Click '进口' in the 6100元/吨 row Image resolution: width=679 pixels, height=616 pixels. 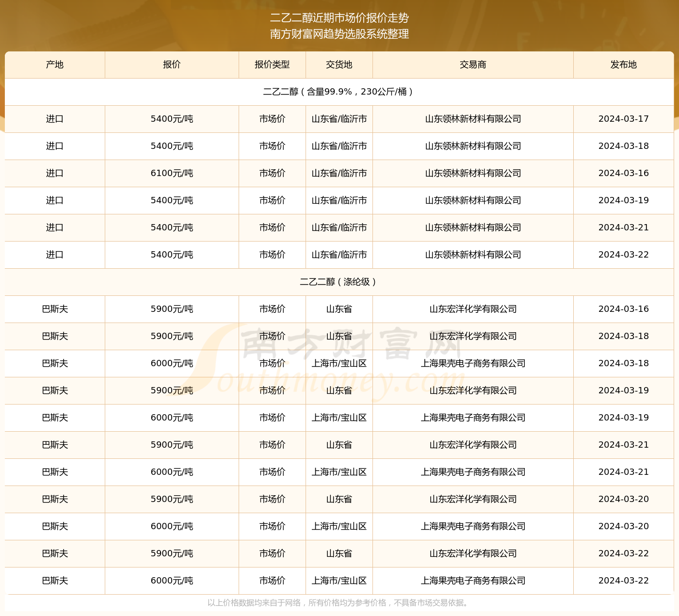(x=55, y=173)
